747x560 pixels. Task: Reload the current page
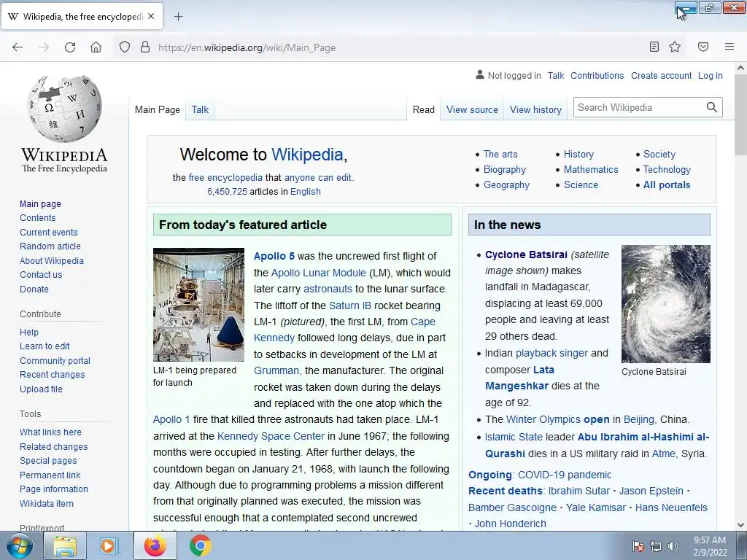[x=70, y=47]
